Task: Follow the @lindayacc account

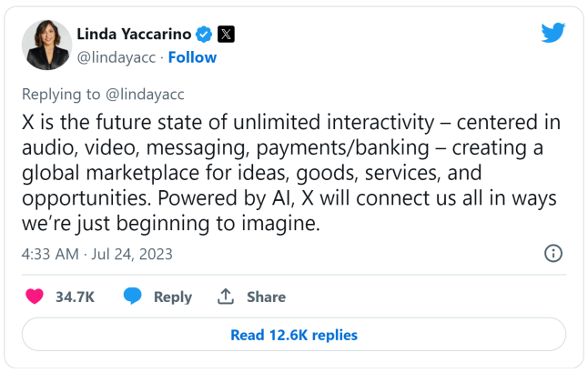Action: 192,57
